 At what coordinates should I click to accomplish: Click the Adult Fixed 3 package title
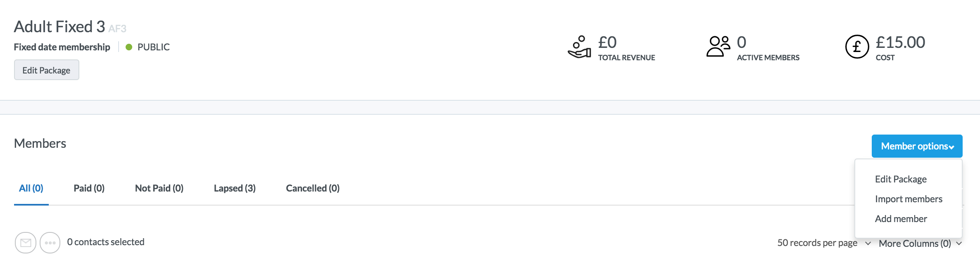(59, 27)
